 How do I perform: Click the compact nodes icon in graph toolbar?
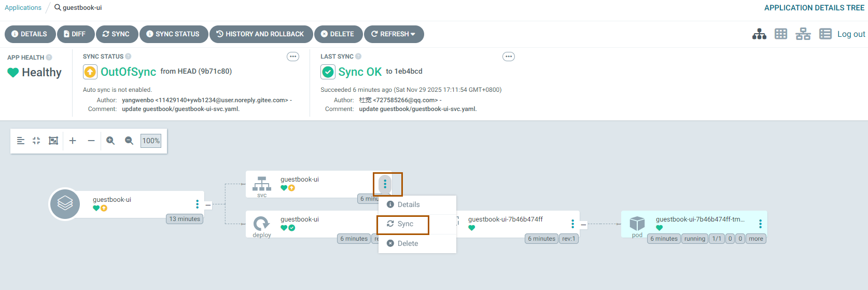click(x=36, y=141)
